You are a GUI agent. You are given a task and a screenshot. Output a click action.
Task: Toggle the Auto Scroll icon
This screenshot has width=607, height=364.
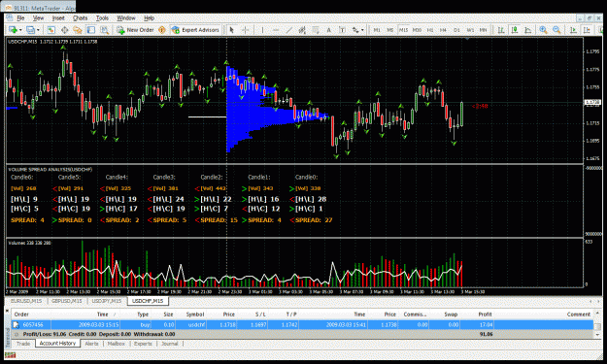pyautogui.click(x=574, y=30)
